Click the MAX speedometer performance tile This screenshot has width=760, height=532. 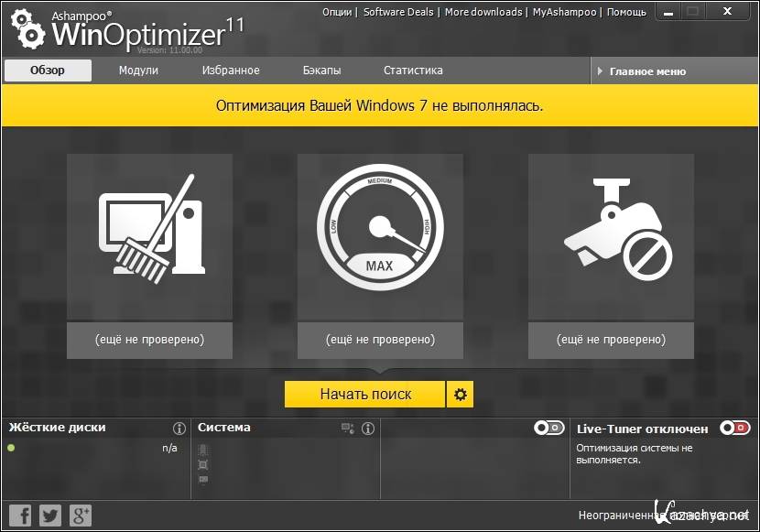380,237
